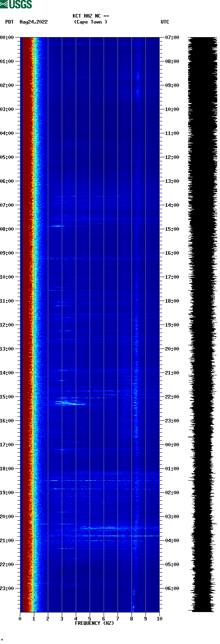Click the 14:00 UTC time label
Image resolution: width=220 pixels, height=644 pixels.
click(x=172, y=205)
